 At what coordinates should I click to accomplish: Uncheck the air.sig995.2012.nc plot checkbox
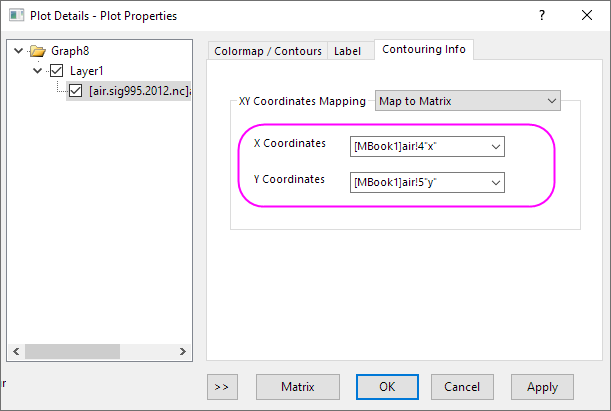click(x=76, y=92)
